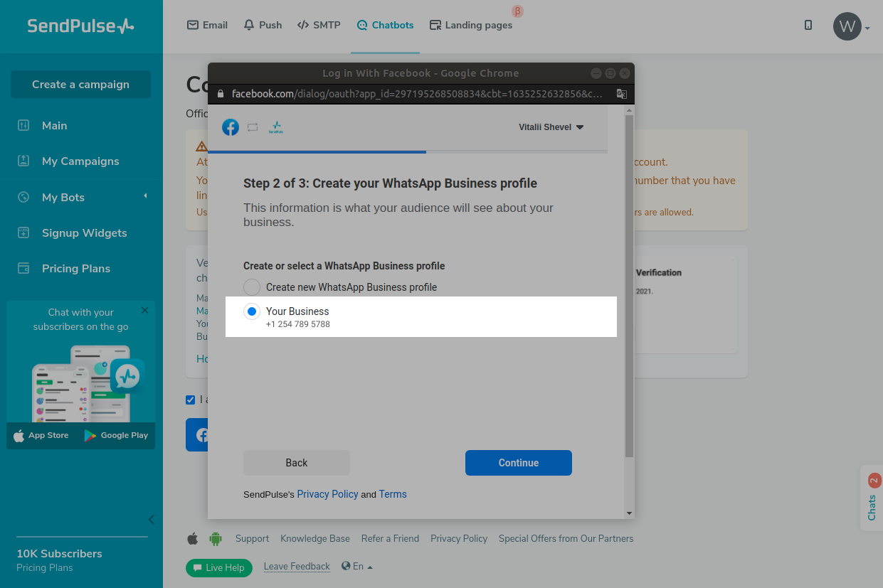883x588 pixels.
Task: Click the Main sidebar icon
Action: point(23,125)
